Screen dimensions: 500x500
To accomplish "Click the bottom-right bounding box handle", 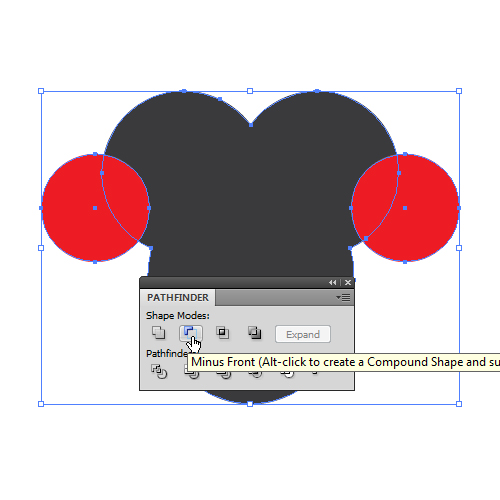I will [459, 404].
